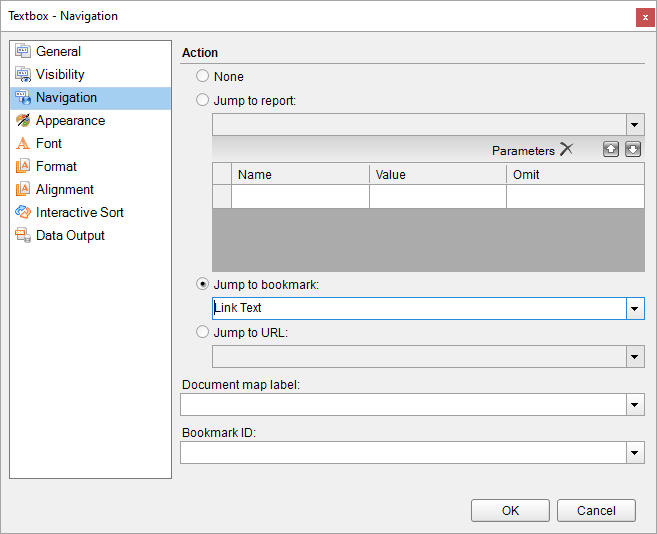Click the Data Output icon

click(23, 236)
